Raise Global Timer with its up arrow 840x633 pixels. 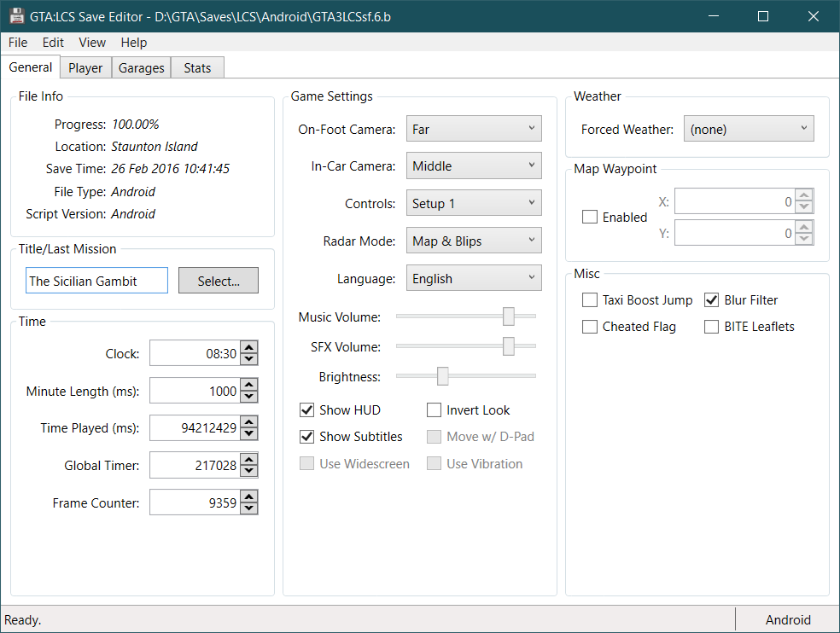coord(249,459)
